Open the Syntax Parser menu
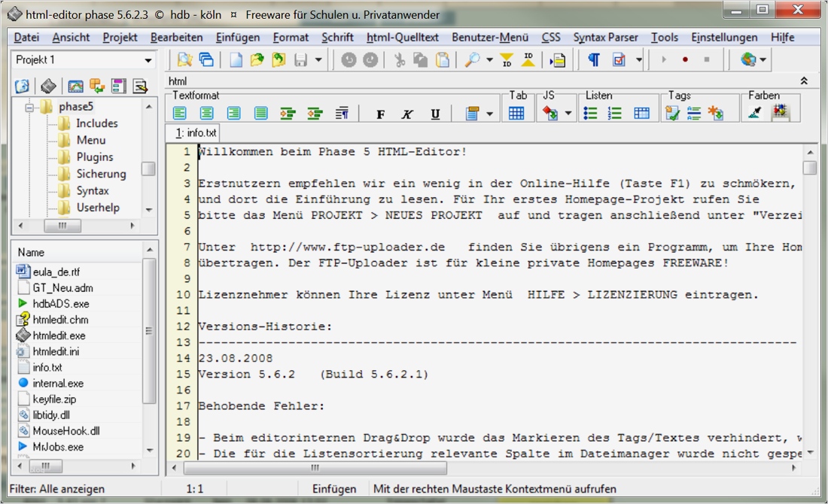 [x=606, y=38]
